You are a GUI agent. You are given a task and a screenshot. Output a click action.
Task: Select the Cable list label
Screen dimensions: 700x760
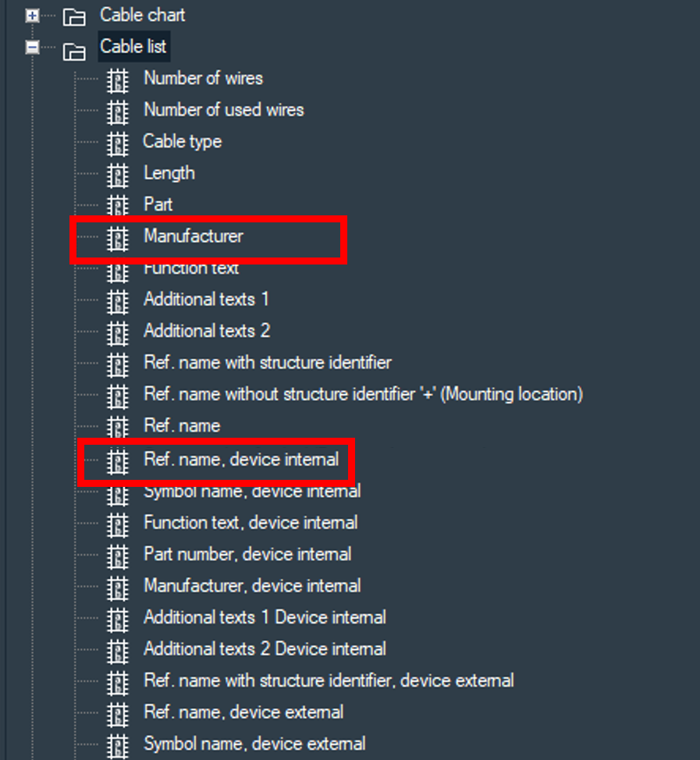[133, 47]
